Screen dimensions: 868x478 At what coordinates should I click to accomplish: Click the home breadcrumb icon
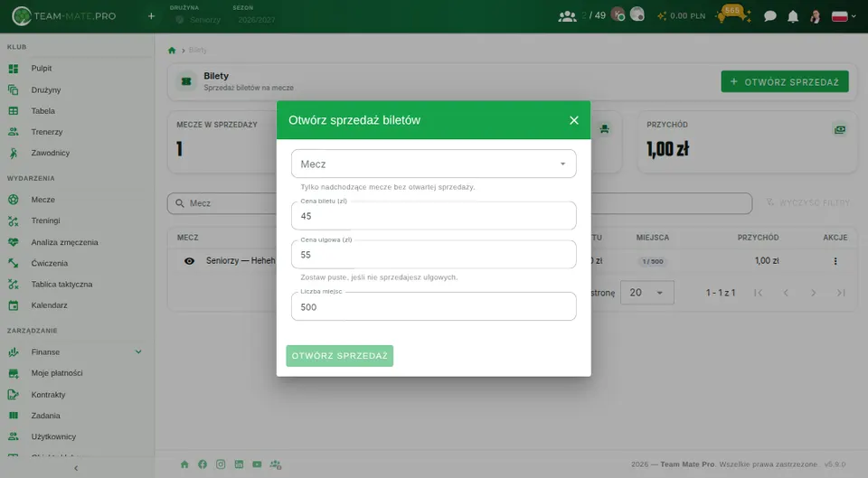172,51
